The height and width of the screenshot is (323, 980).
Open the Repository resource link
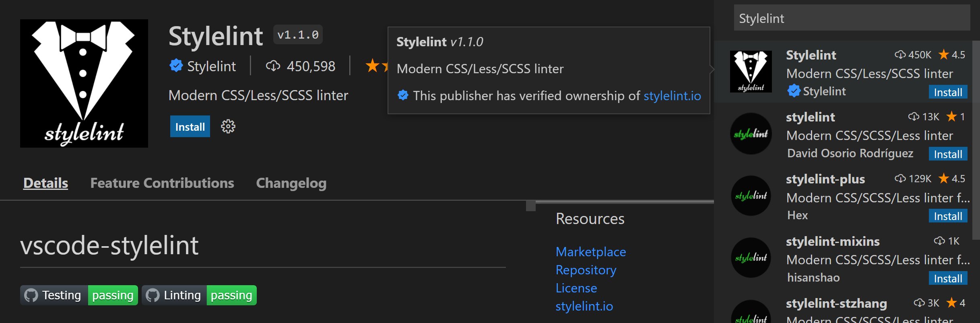(586, 270)
